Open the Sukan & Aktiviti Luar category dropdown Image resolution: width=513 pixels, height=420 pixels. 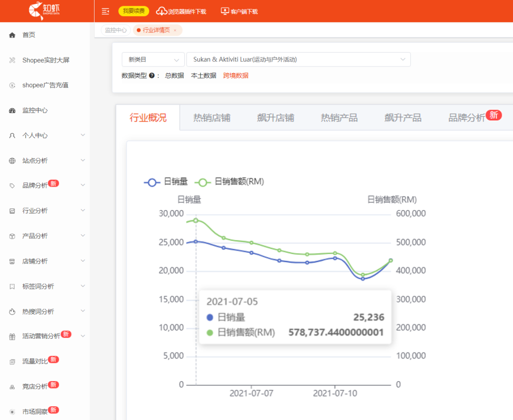point(298,59)
